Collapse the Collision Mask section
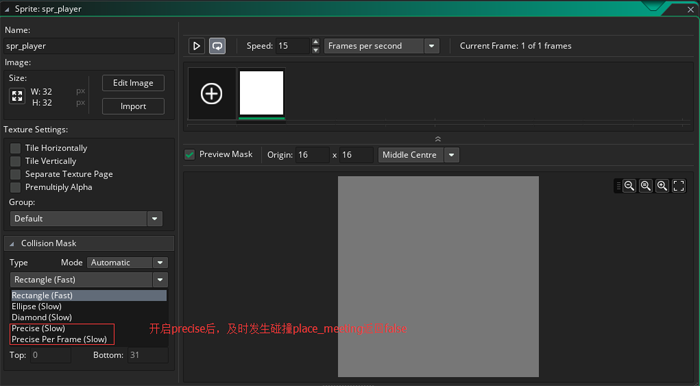This screenshot has height=386, width=700. (x=12, y=244)
